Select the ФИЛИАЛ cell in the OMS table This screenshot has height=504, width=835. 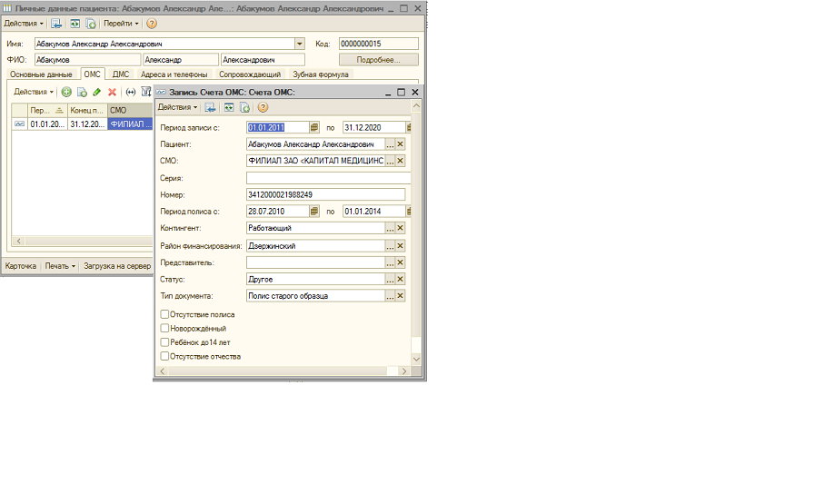pyautogui.click(x=131, y=124)
